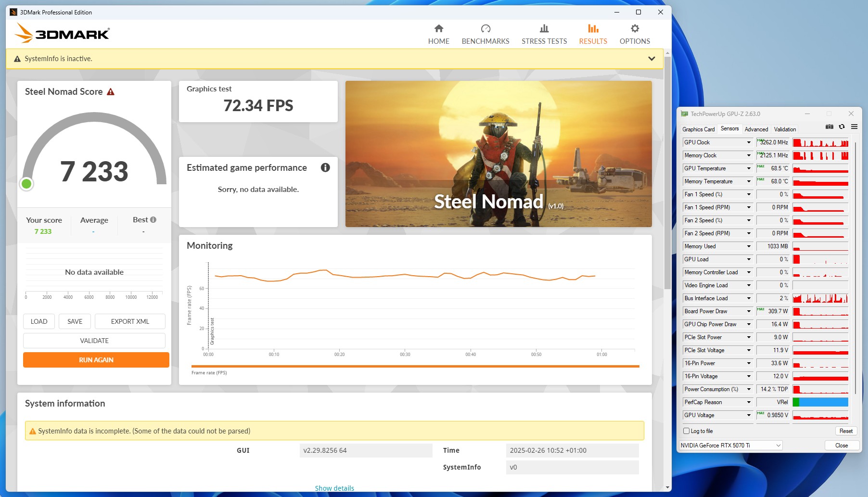868x497 pixels.
Task: Click the SAVE button
Action: pyautogui.click(x=75, y=321)
